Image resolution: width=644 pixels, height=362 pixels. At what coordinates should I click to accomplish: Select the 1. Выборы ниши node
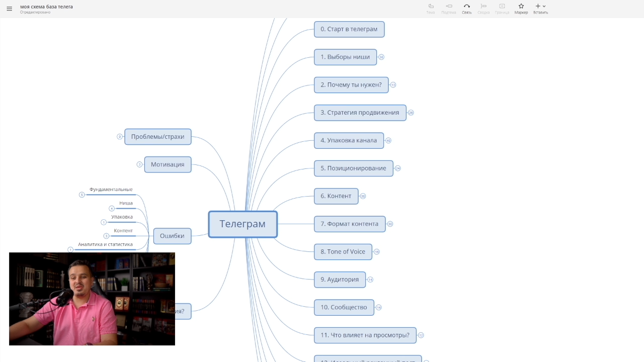click(x=345, y=57)
